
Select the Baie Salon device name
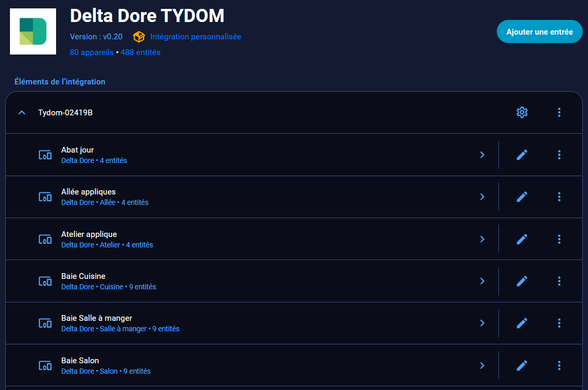pos(80,361)
